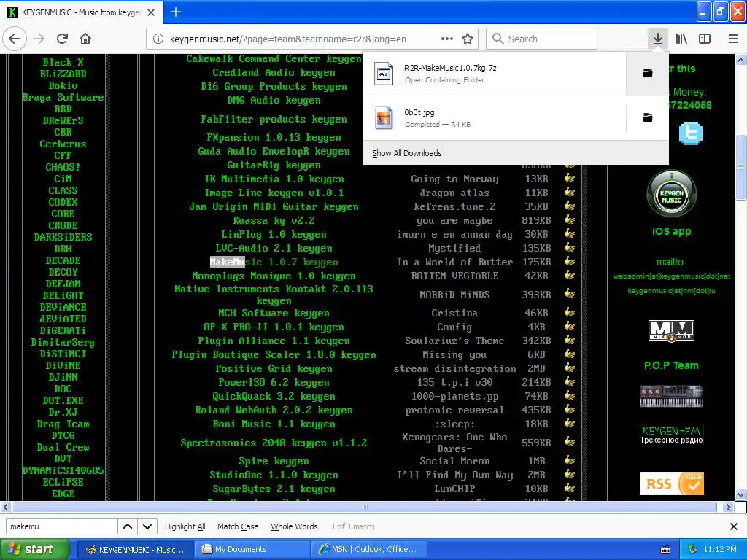Open containing folder for 0b0t.jpg
This screenshot has width=747, height=560.
tap(648, 117)
